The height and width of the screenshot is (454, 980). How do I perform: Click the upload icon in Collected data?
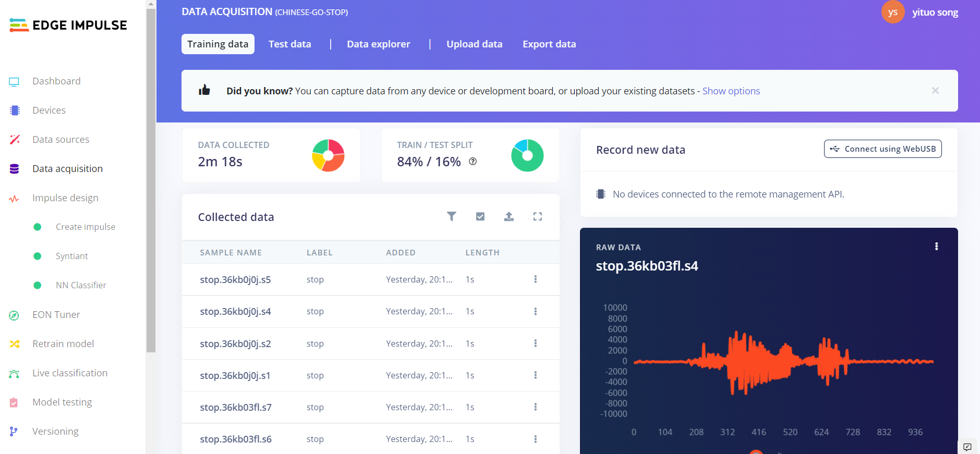click(509, 216)
